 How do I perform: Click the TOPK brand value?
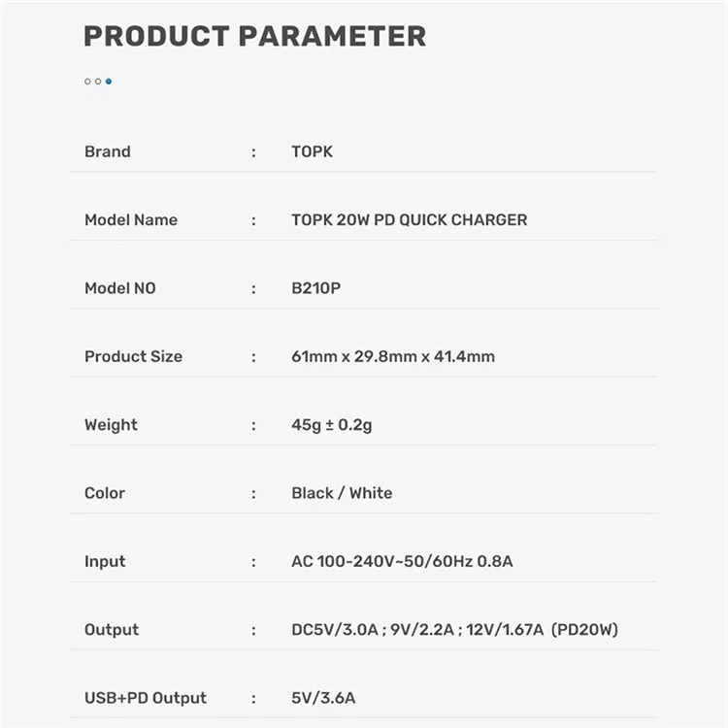click(312, 151)
